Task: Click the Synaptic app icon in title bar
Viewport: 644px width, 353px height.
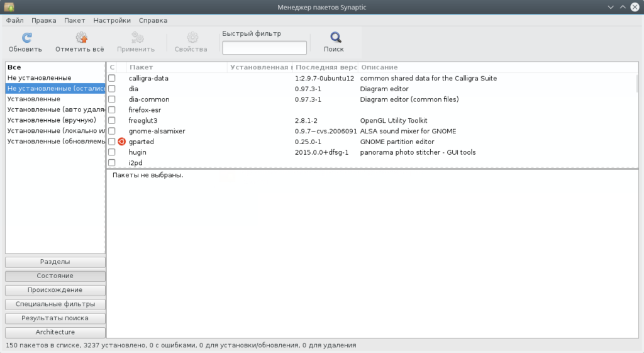Action: pos(9,7)
